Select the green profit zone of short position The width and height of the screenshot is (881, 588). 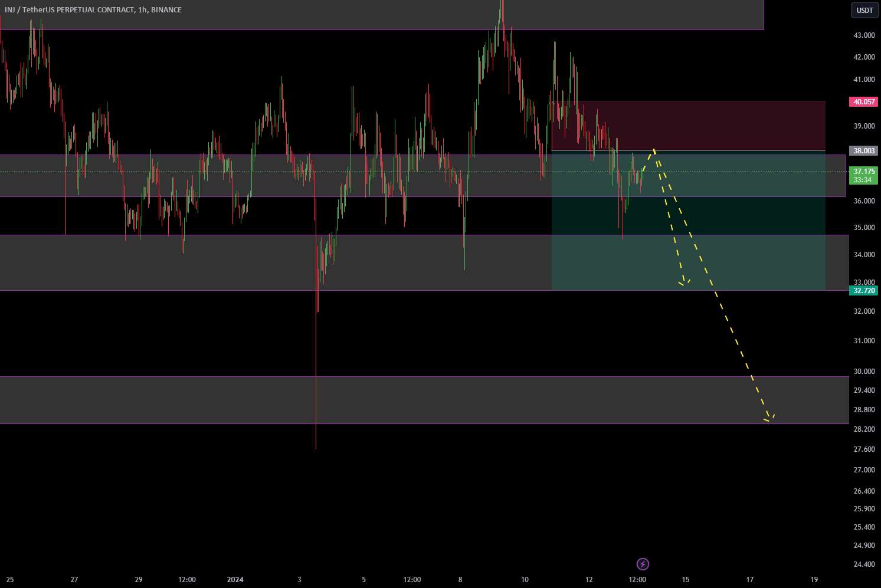(x=688, y=221)
